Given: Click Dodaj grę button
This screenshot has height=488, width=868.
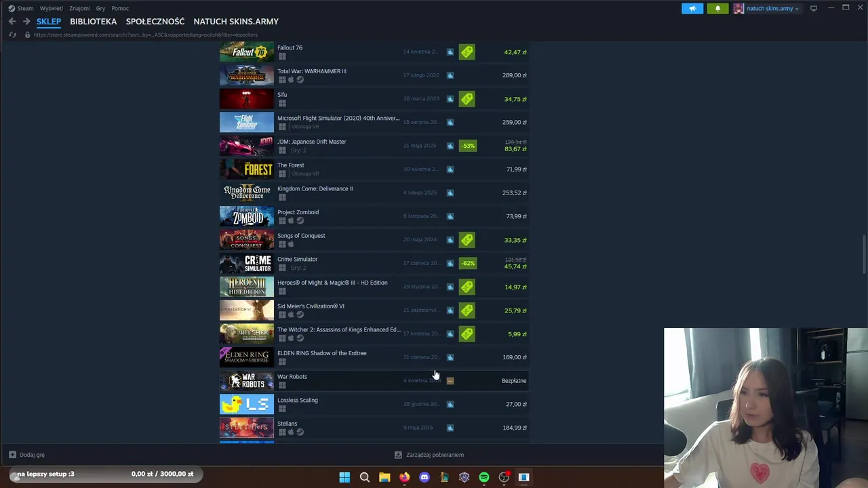Looking at the screenshot, I should coord(26,455).
